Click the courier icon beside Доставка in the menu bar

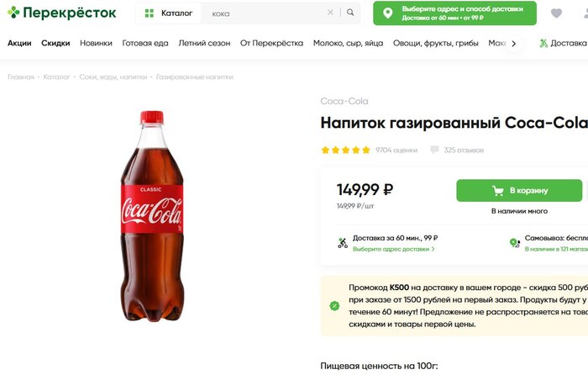544,44
